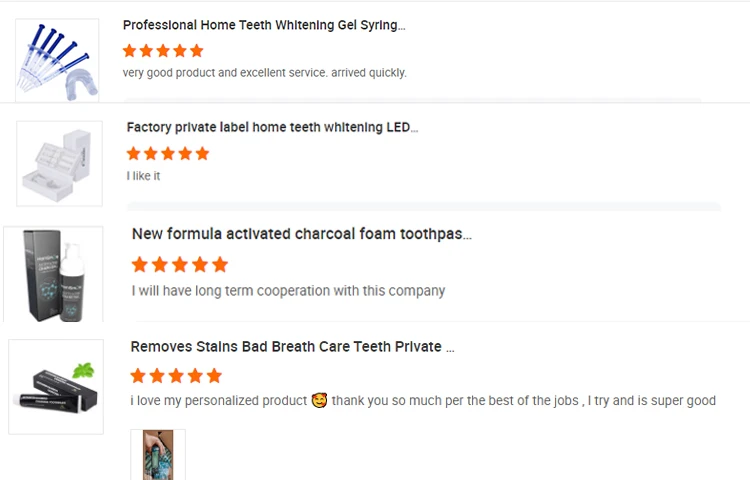Click the "I like it" review text
This screenshot has width=750, height=480.
tap(143, 176)
